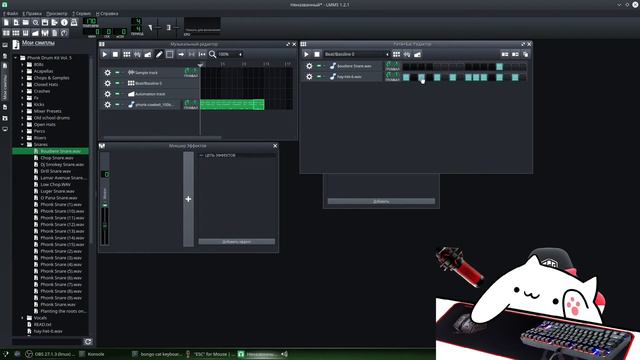Open Southern Snare.wav track gear menu
The image size is (640, 360).
click(x=309, y=66)
